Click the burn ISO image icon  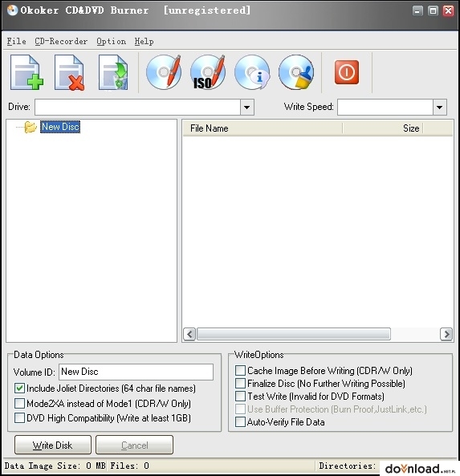[x=208, y=72]
